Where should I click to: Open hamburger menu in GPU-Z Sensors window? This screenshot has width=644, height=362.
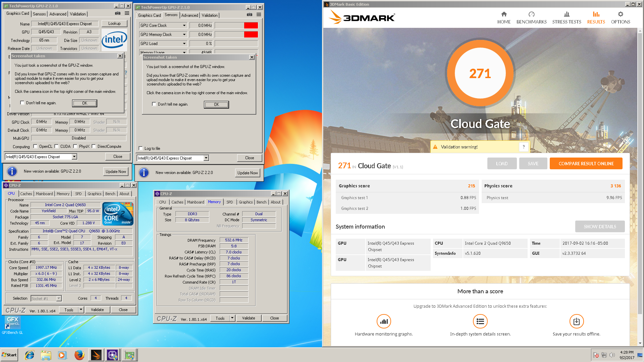click(259, 15)
